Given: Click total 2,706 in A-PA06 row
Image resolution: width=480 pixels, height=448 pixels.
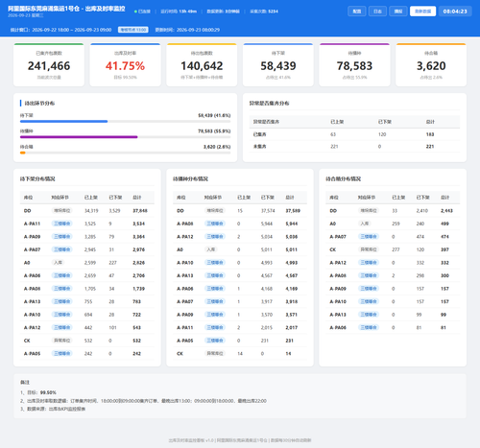Looking at the screenshot, I should tap(138, 275).
